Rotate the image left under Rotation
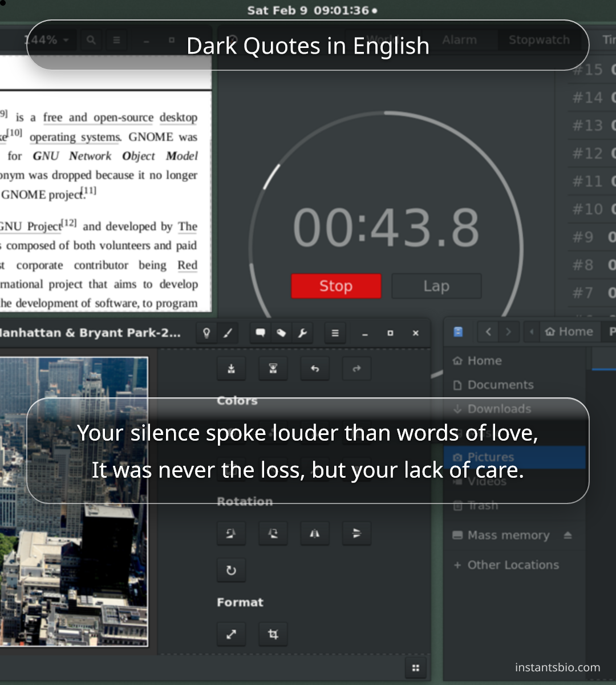 (x=231, y=534)
